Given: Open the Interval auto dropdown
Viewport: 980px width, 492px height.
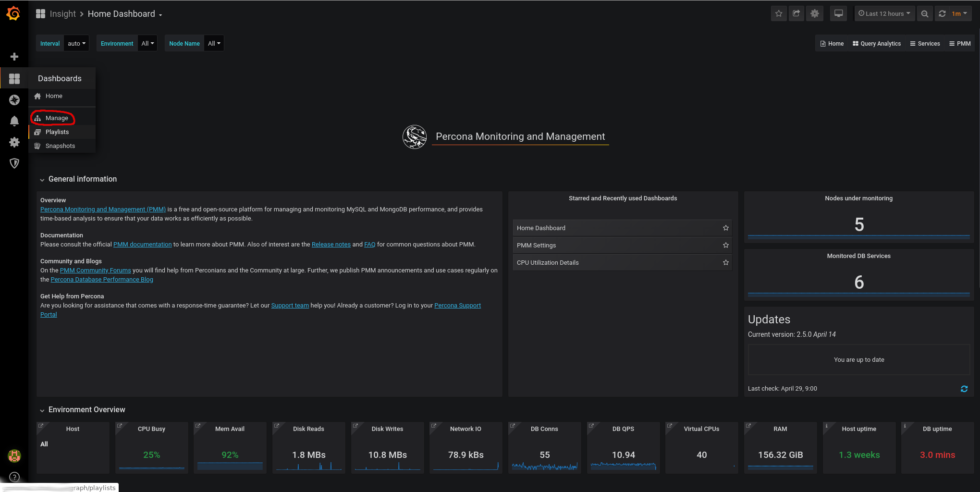Looking at the screenshot, I should (76, 43).
